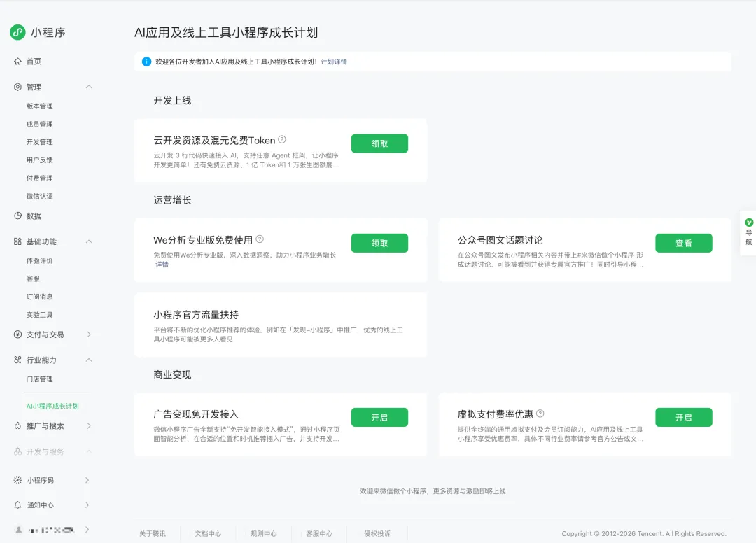The width and height of the screenshot is (756, 543).
Task: Collapse the 基础功能 section chevron
Action: tap(89, 241)
